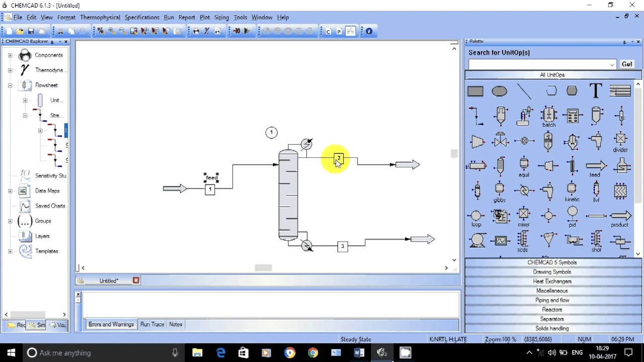Click the Go! search button

pyautogui.click(x=627, y=64)
